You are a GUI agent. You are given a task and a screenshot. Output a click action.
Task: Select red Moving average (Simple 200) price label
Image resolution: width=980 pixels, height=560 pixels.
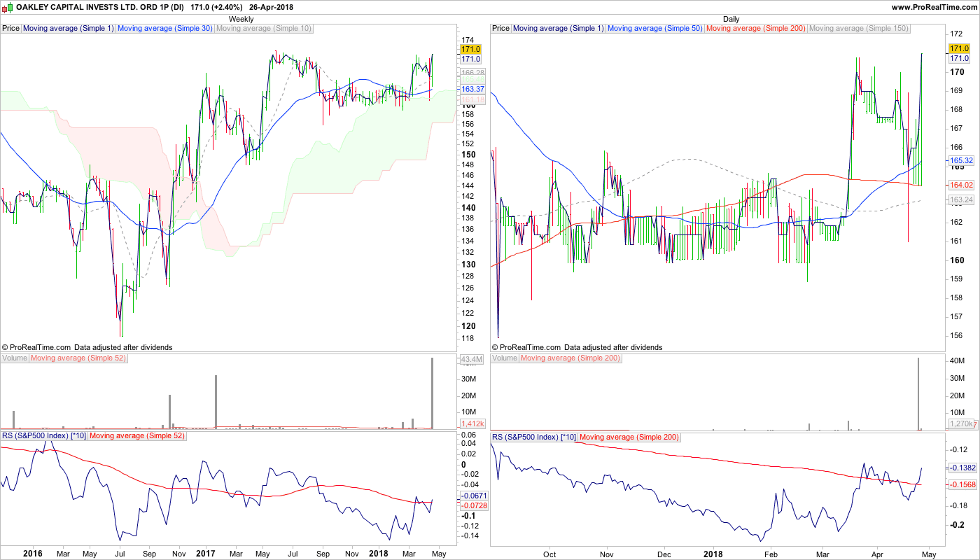[x=756, y=29]
